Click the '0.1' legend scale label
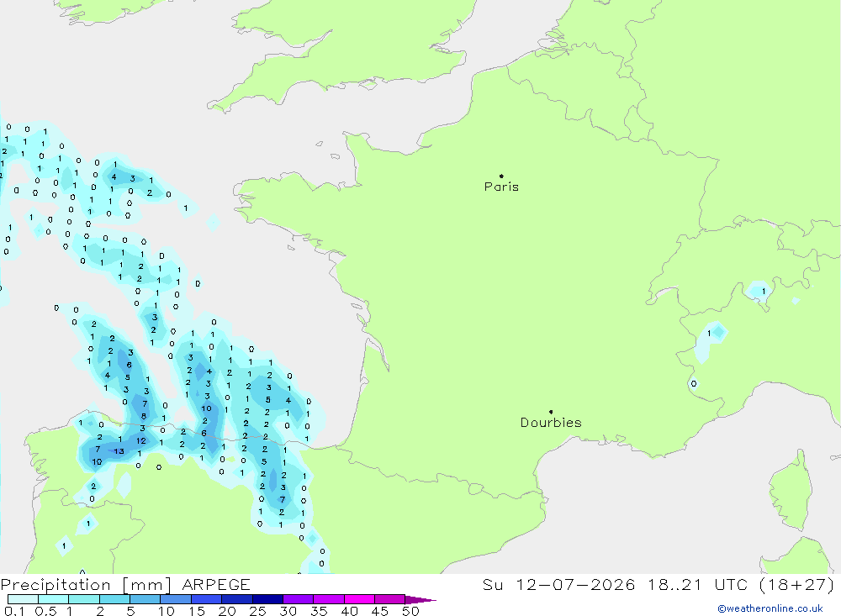The height and width of the screenshot is (616, 841). tap(14, 611)
